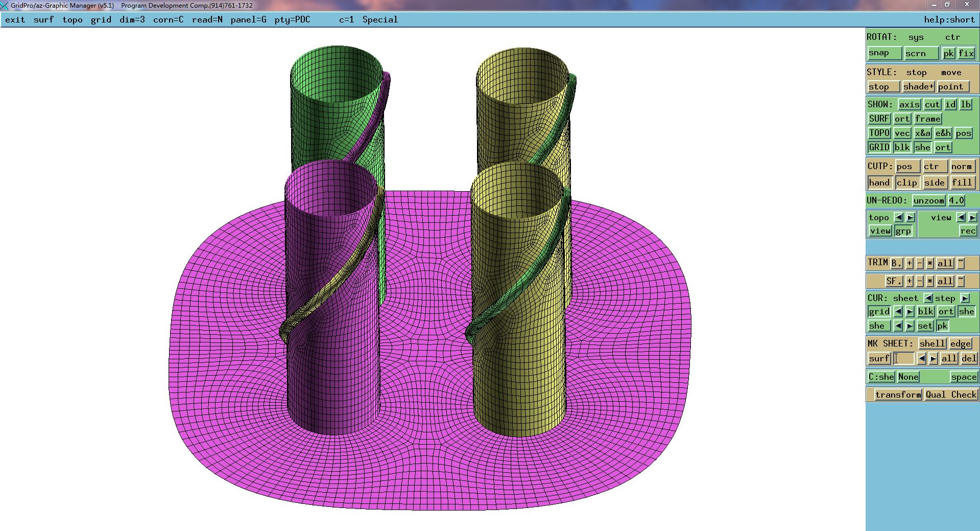Click the ROTAT fix button

(x=966, y=53)
